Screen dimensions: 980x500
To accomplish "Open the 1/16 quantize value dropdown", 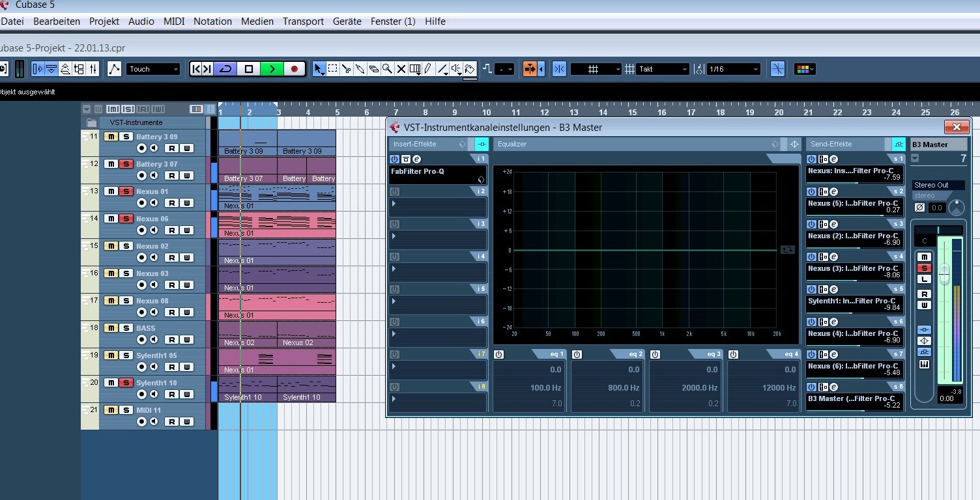I will (x=734, y=69).
